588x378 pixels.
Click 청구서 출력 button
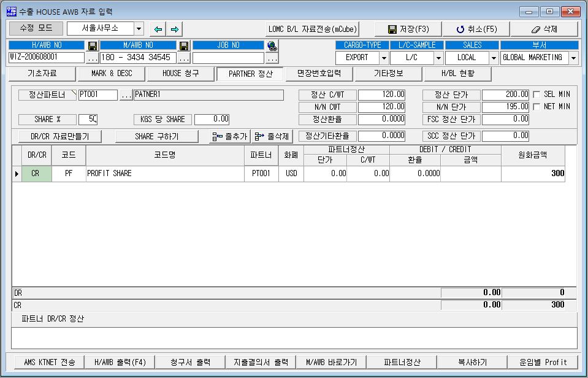[x=191, y=362]
